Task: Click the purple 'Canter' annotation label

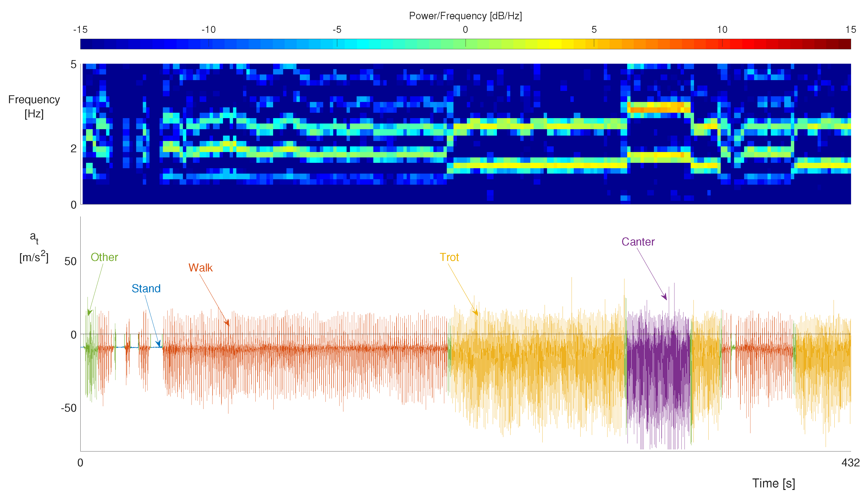Action: [638, 242]
